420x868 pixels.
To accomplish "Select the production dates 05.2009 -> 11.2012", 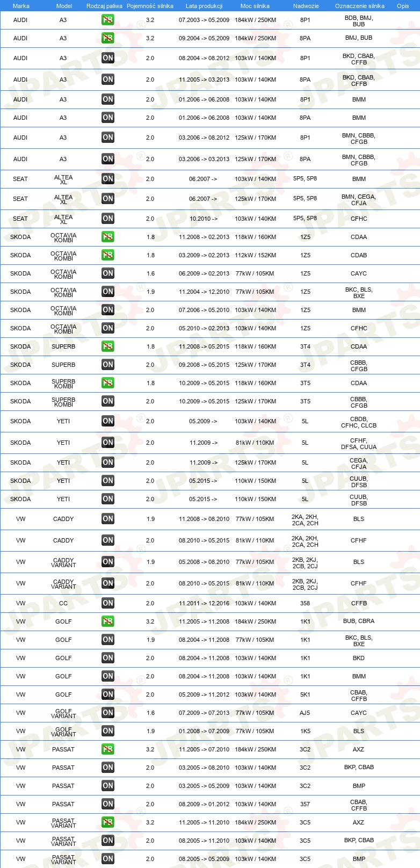I will tap(204, 695).
